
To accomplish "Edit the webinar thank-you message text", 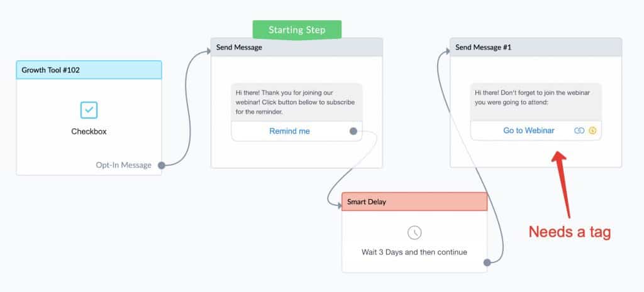I will pos(297,102).
